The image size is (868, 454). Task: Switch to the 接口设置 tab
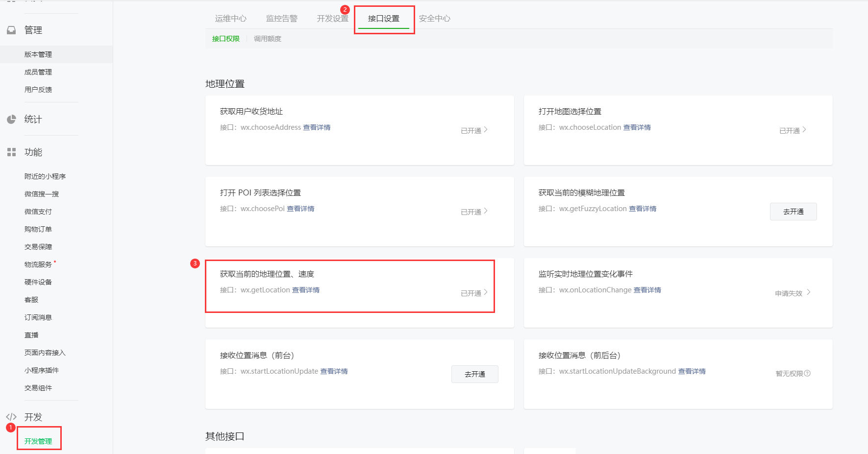click(x=384, y=19)
